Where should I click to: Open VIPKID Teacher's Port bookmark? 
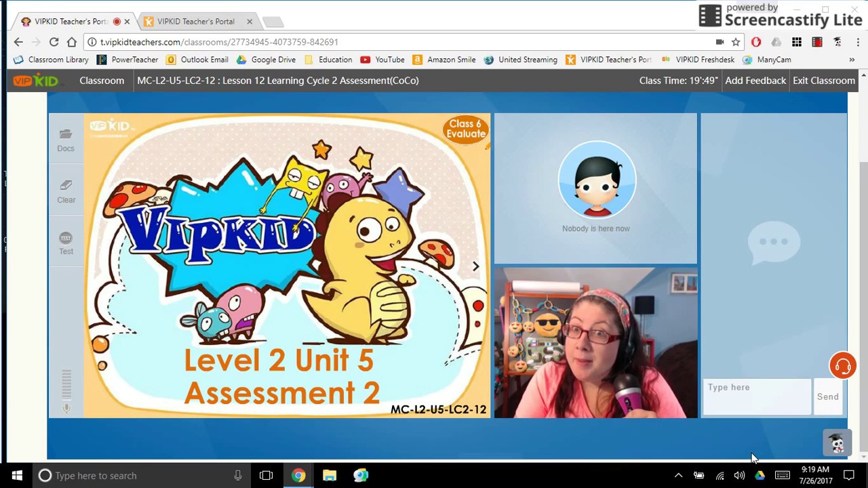608,60
